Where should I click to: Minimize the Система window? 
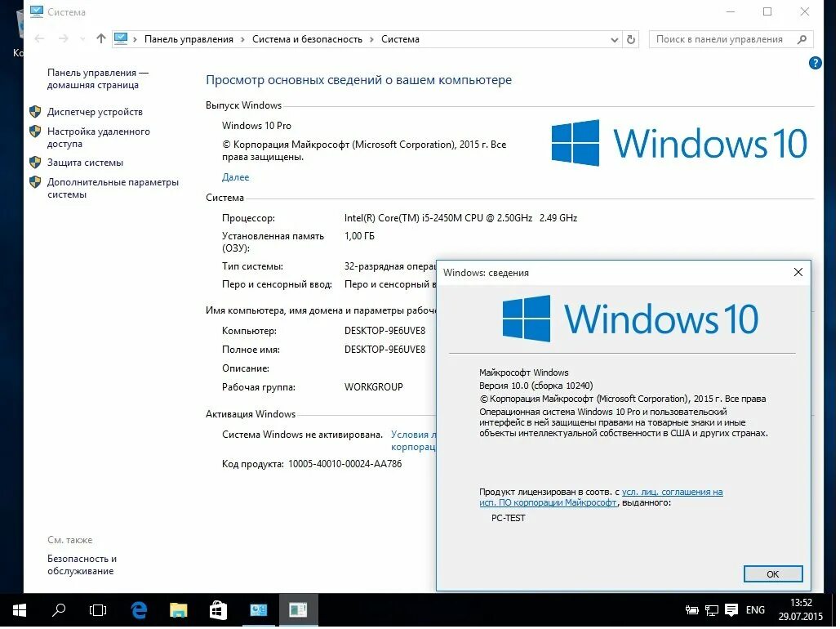pos(730,11)
